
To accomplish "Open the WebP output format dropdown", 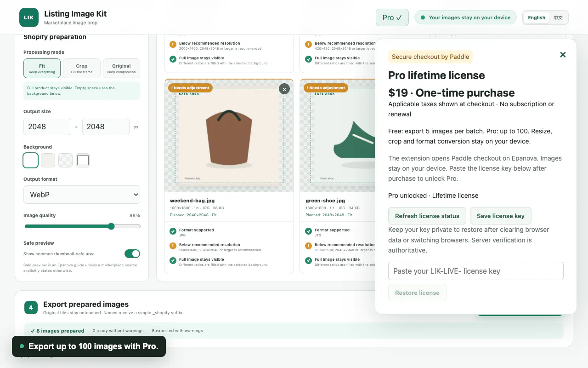I will pyautogui.click(x=82, y=195).
